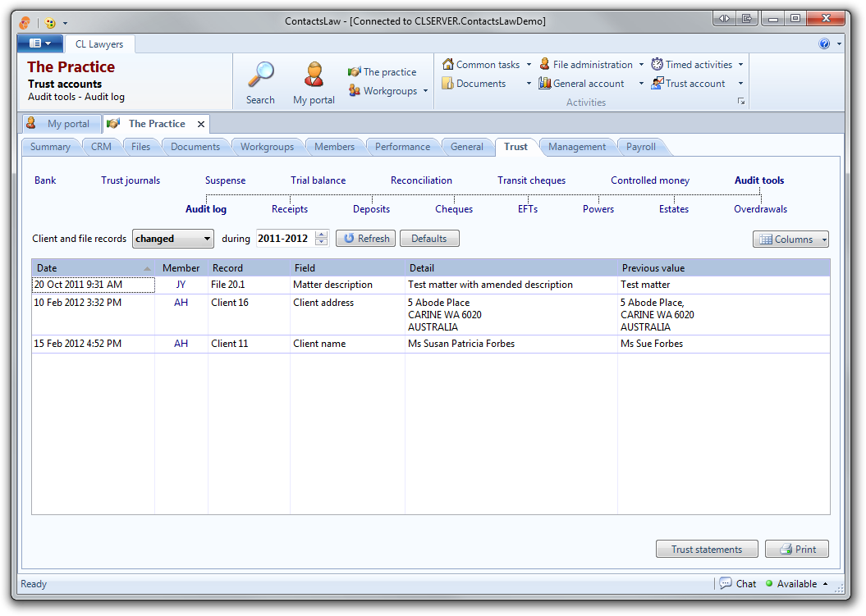
Task: Expand the Workgroups ribbon dropdown arrow
Action: tap(425, 91)
